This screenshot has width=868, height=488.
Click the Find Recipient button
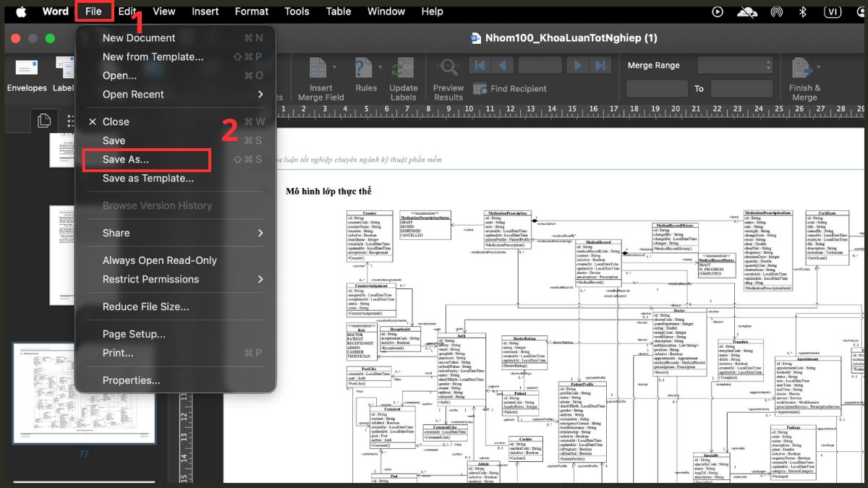510,88
